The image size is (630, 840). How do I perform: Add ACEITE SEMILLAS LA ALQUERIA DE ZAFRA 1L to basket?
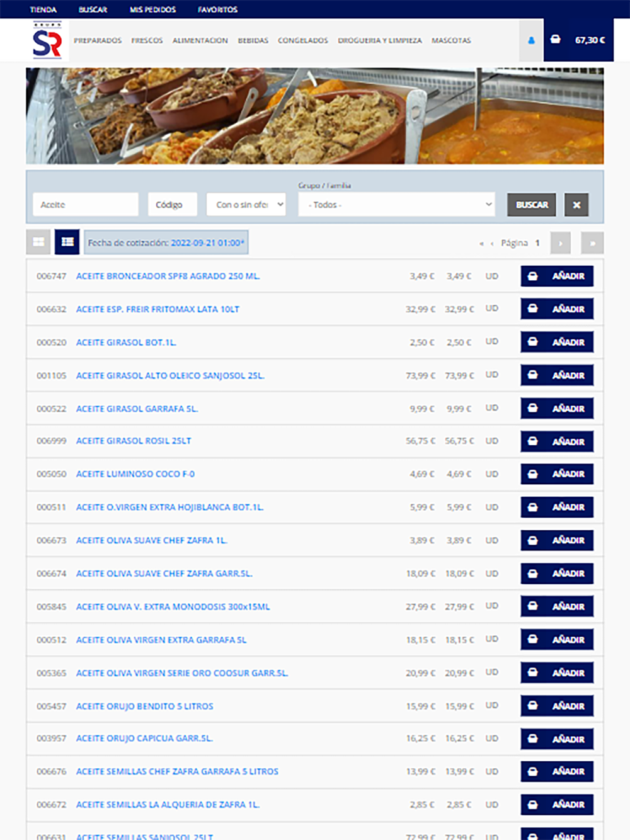click(557, 805)
